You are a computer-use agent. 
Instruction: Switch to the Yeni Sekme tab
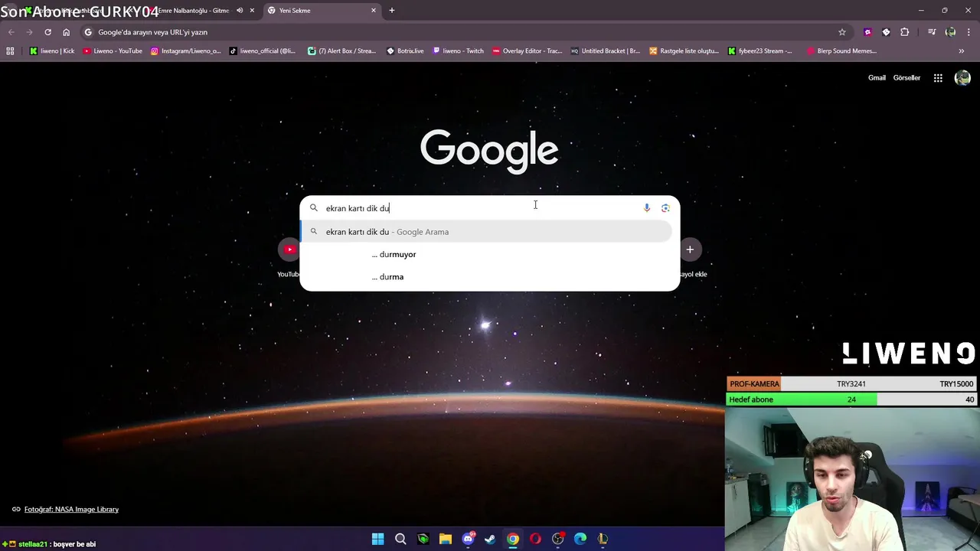click(322, 11)
